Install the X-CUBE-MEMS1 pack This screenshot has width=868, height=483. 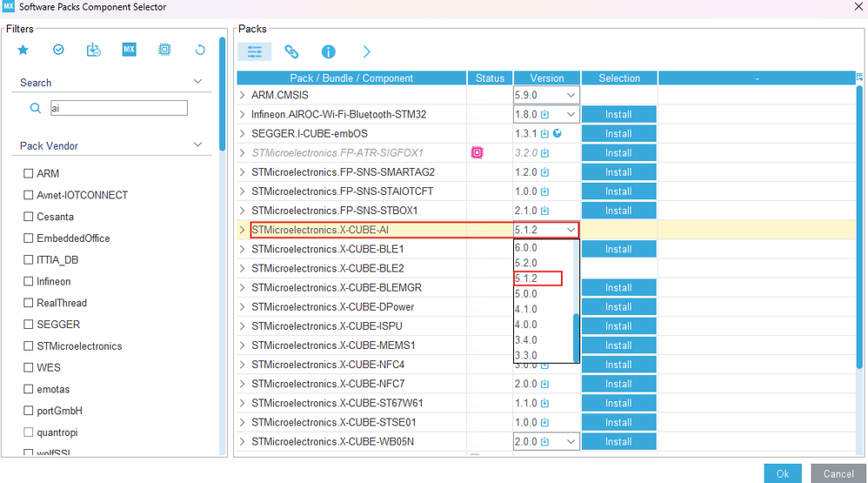pos(619,345)
